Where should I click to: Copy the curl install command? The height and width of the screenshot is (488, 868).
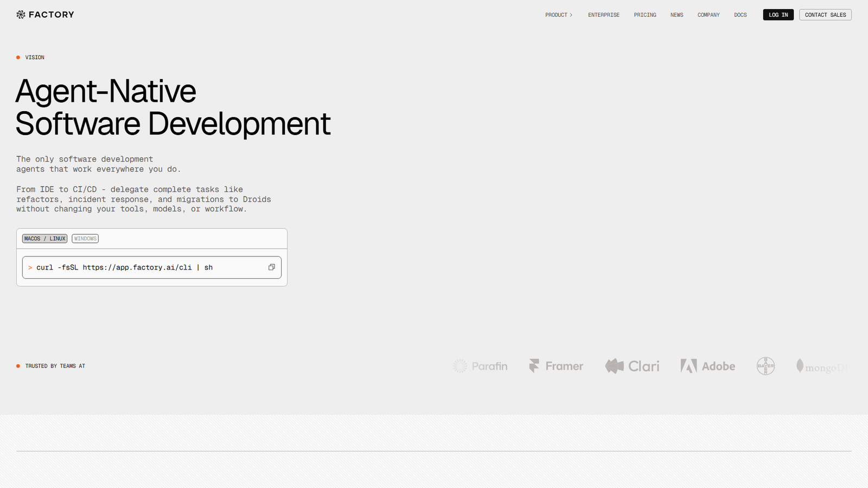(271, 267)
